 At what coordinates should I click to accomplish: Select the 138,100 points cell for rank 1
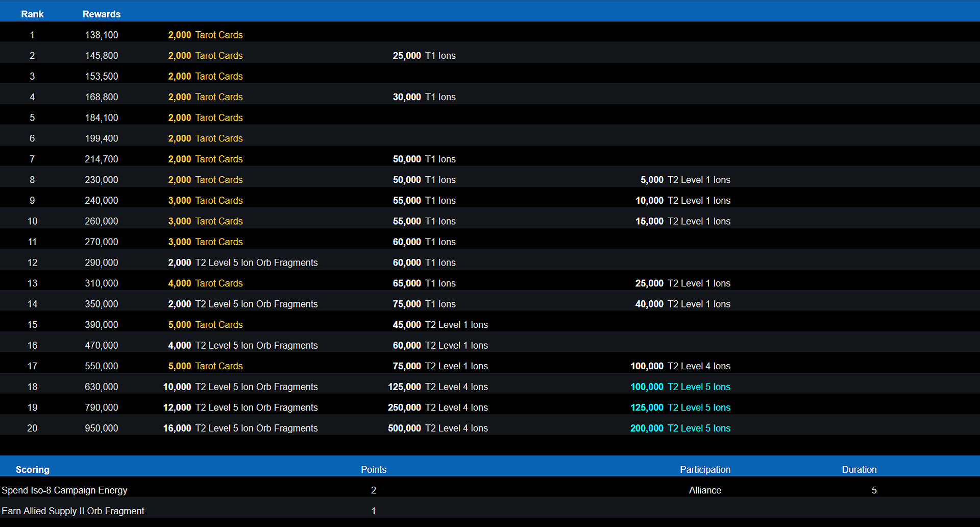click(102, 35)
